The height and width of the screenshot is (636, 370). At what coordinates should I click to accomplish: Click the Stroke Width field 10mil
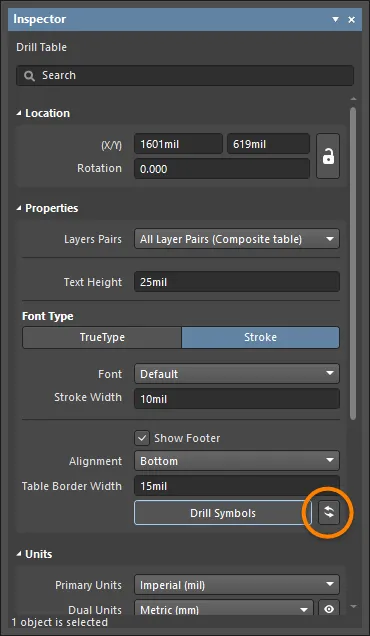(x=237, y=399)
